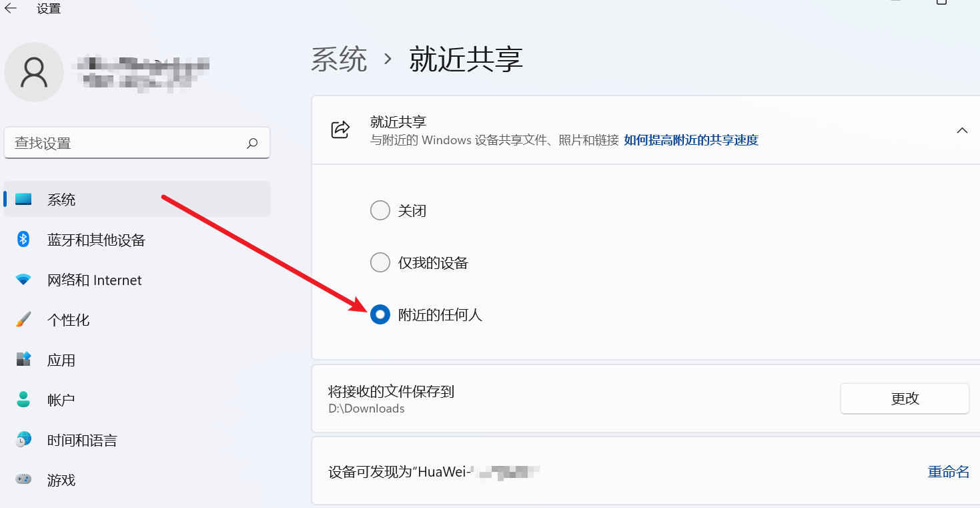Click the Apps icon in the sidebar
980x508 pixels.
coord(23,359)
